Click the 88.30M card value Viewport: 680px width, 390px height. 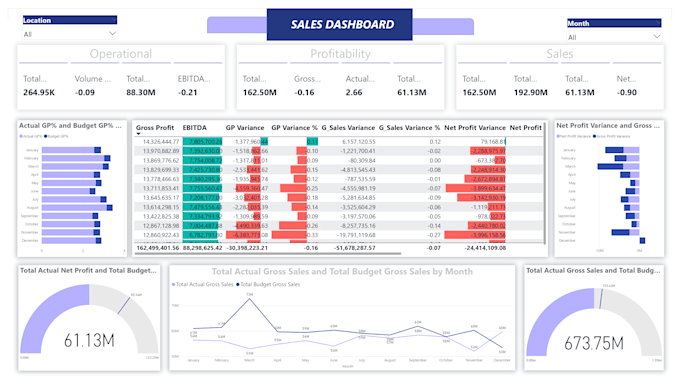(141, 92)
